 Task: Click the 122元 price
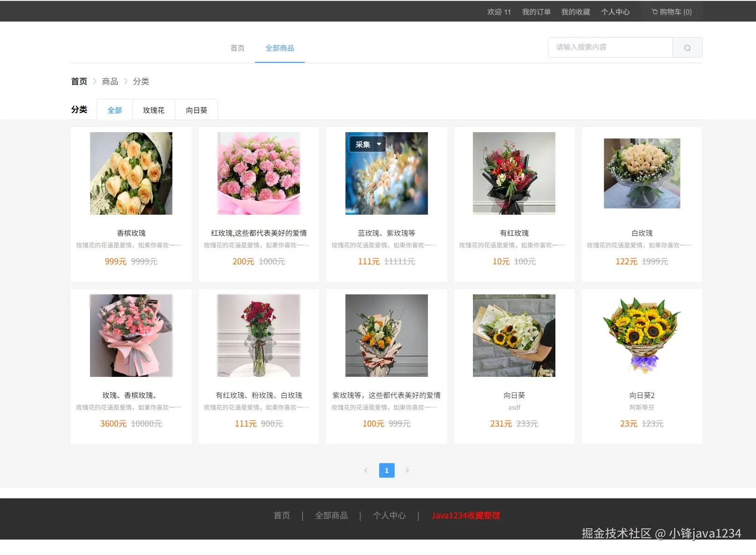pyautogui.click(x=627, y=262)
